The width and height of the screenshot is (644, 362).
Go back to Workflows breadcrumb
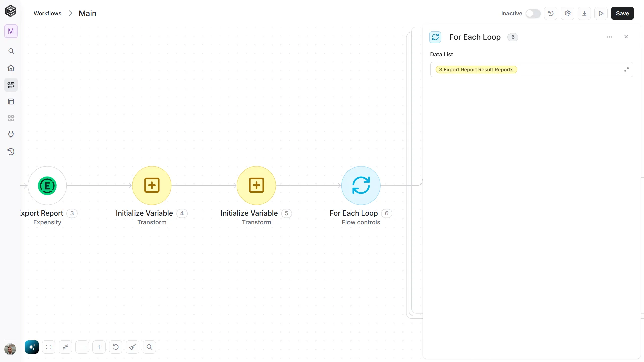coord(47,13)
